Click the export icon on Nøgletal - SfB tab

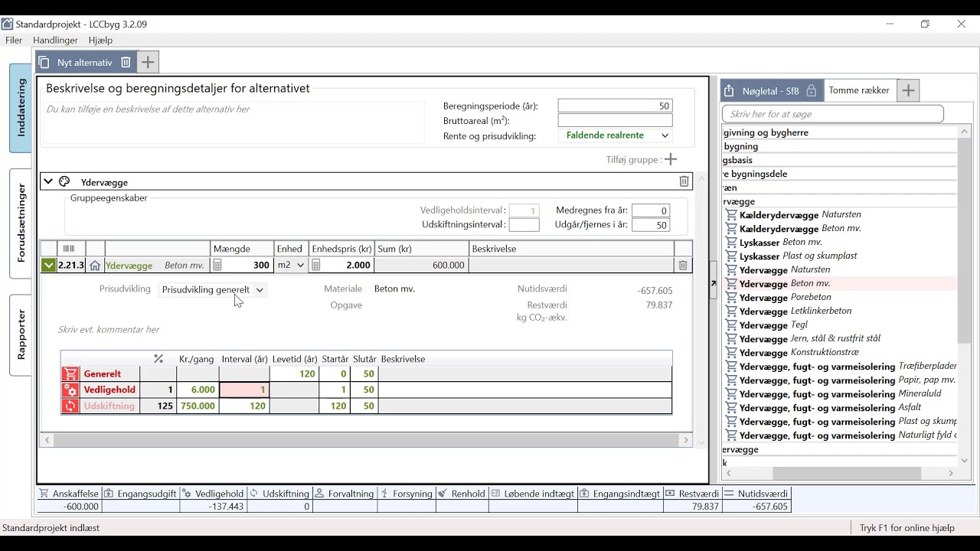coord(729,90)
